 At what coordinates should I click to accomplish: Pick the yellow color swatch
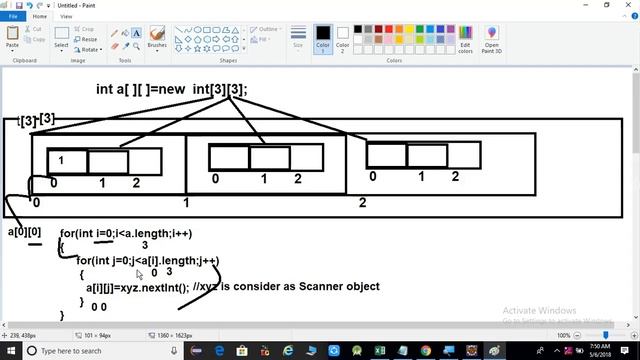[409, 29]
